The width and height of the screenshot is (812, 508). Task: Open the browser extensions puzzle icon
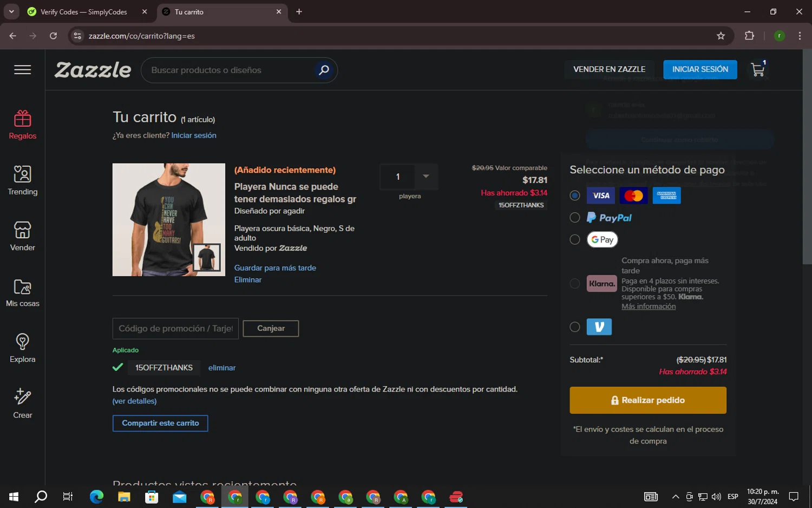click(749, 36)
